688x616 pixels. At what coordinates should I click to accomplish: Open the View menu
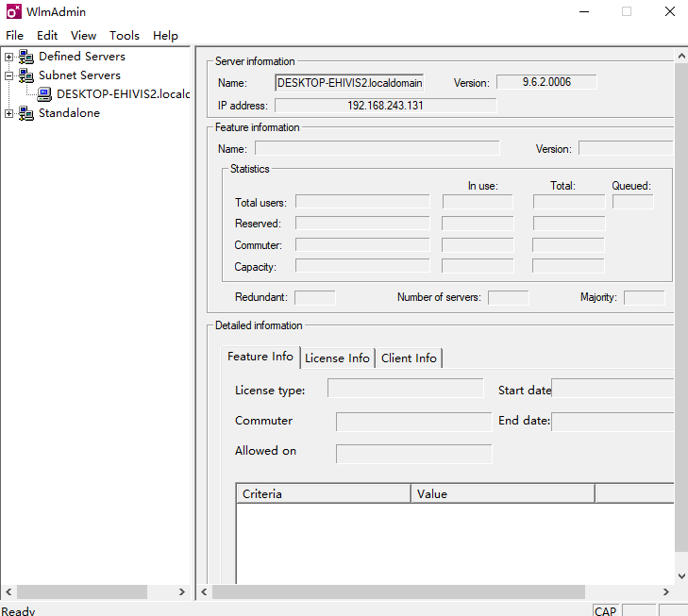83,36
